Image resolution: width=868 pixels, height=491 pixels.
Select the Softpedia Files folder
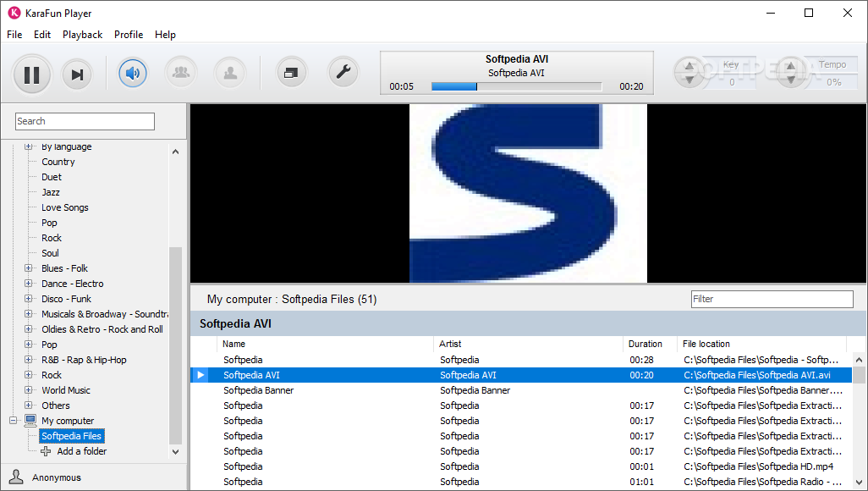coord(71,436)
